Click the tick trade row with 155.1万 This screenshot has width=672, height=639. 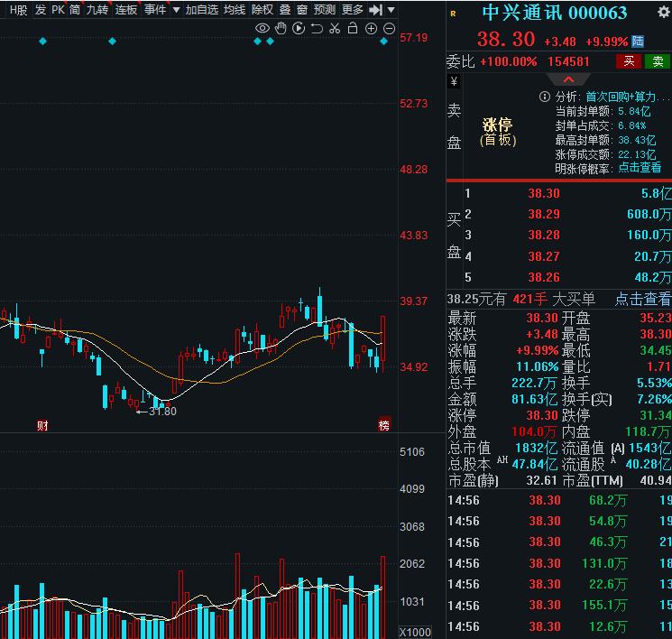click(x=559, y=606)
